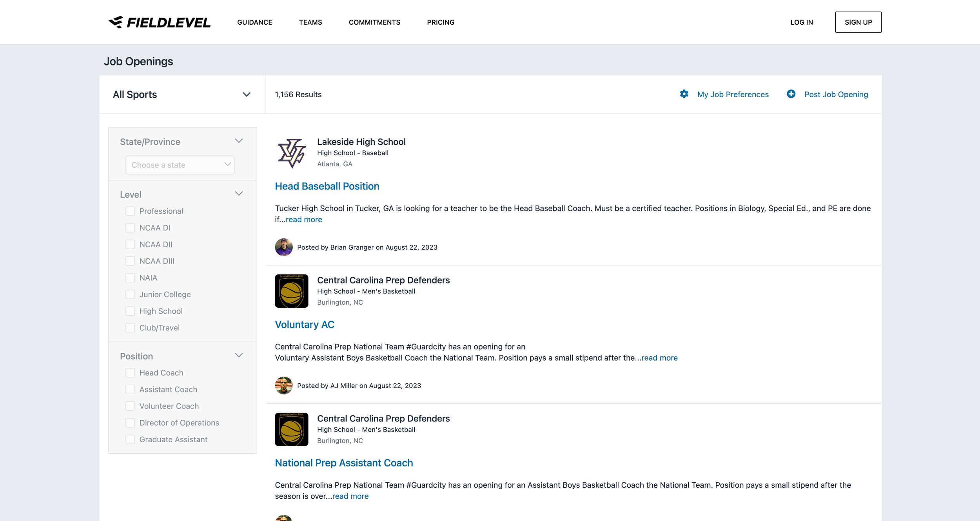This screenshot has width=980, height=521.
Task: Open the Lakeside High School team logo
Action: [x=291, y=153]
